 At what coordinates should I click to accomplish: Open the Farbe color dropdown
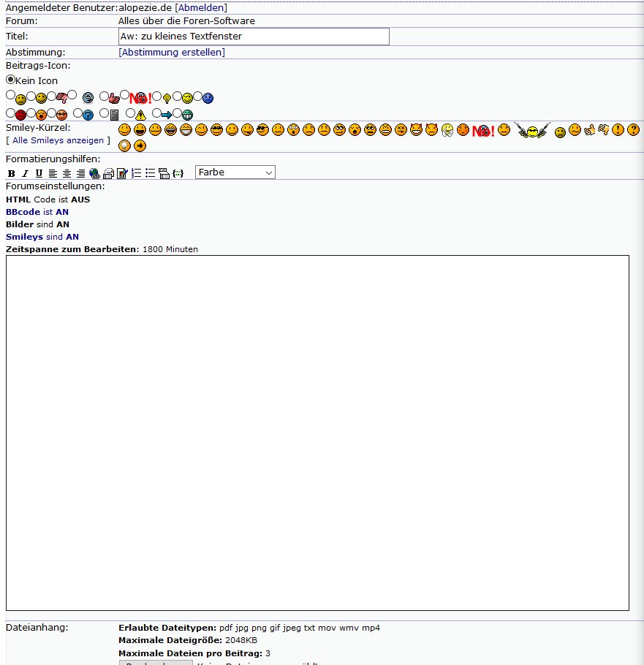click(235, 172)
